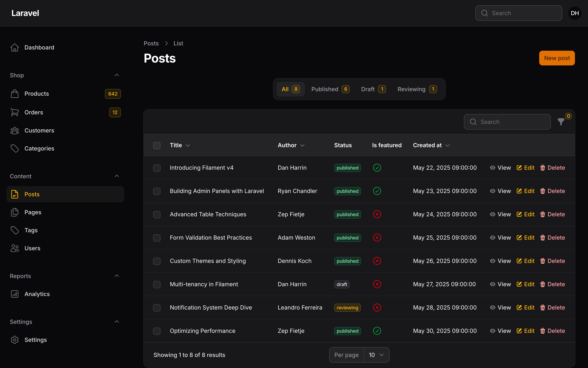Click the Categories tag icon
588x368 pixels.
coord(15,148)
